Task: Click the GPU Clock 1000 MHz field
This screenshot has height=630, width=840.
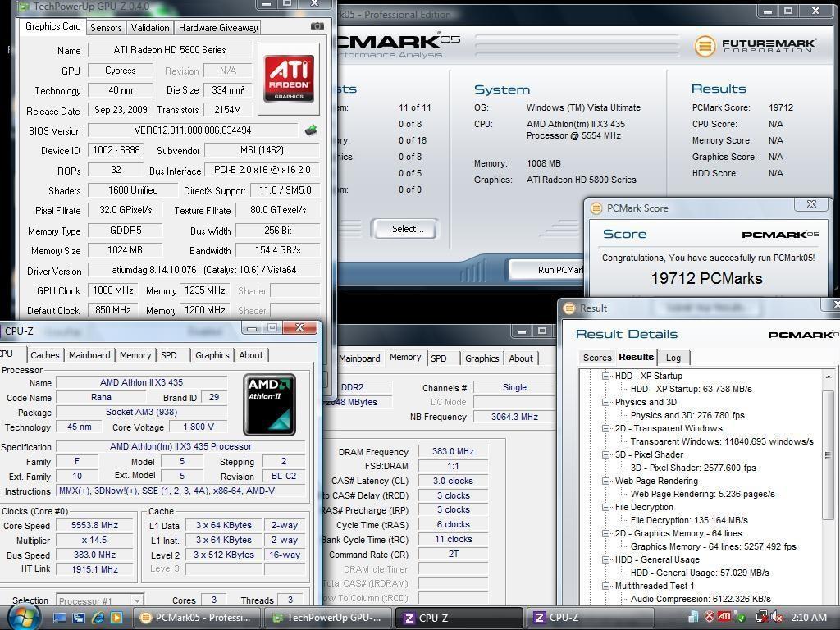Action: [x=112, y=290]
